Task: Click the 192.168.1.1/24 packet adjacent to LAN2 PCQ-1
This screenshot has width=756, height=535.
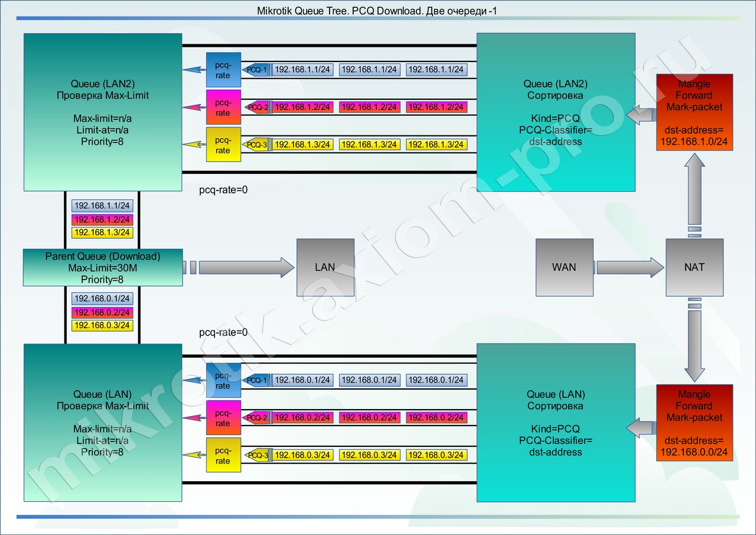Action: (x=302, y=70)
